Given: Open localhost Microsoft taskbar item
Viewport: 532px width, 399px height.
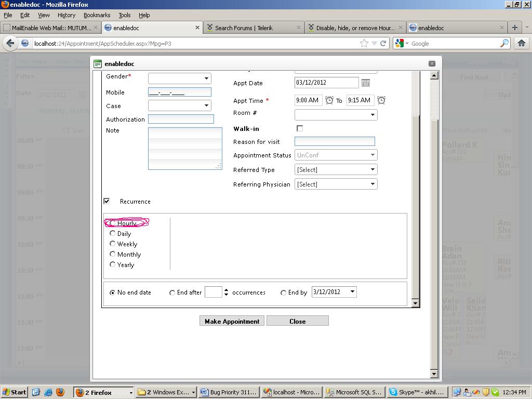Looking at the screenshot, I should click(x=292, y=392).
